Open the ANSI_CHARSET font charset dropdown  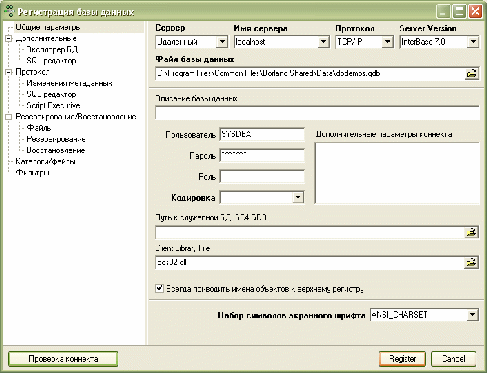click(472, 315)
